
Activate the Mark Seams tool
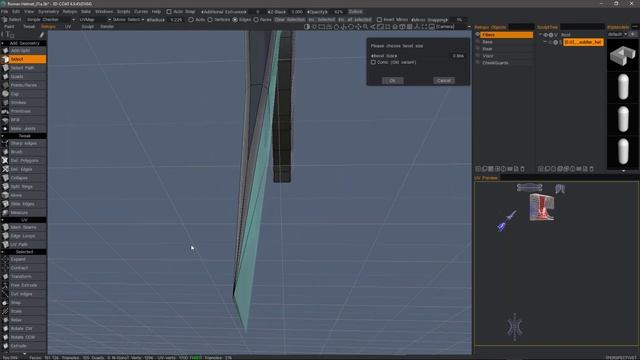(x=24, y=227)
